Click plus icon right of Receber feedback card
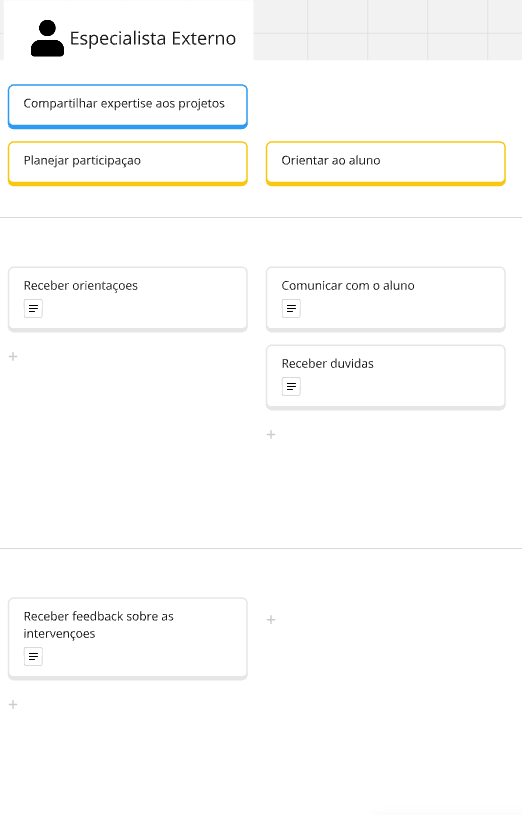522x815 pixels. point(271,620)
